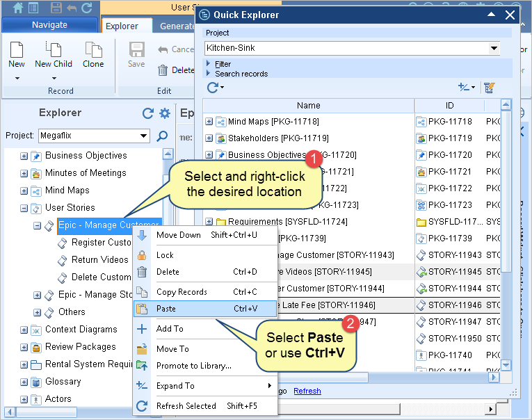Select Glossary in Explorer tree
Viewport: 532px width, 420px height.
pos(63,382)
